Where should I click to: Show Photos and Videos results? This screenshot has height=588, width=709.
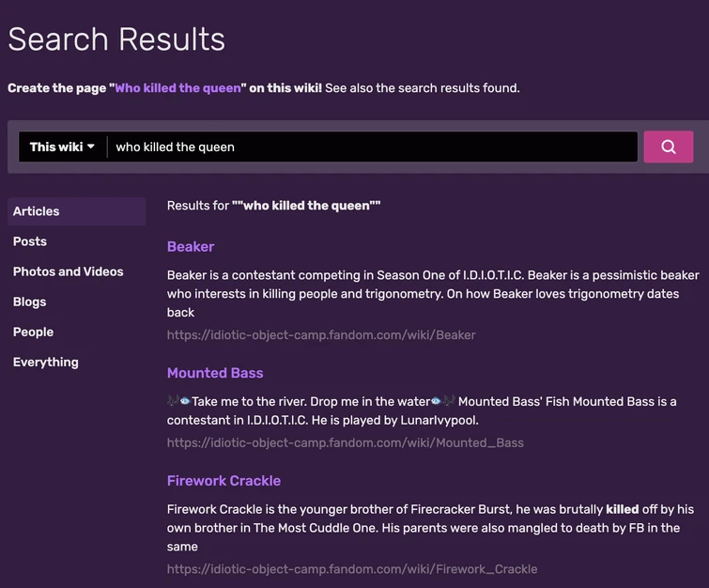click(x=69, y=271)
